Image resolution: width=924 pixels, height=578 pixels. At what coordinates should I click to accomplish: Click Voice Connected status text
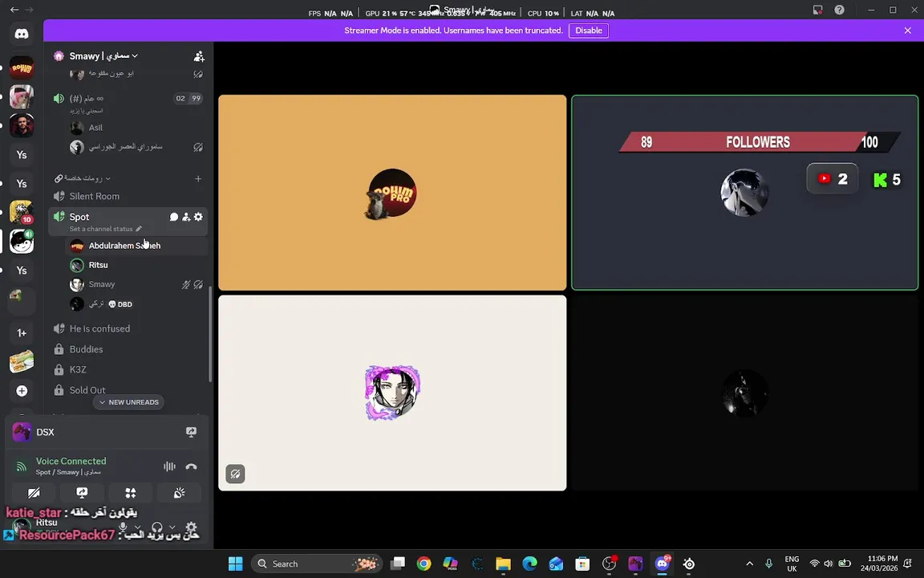point(71,462)
